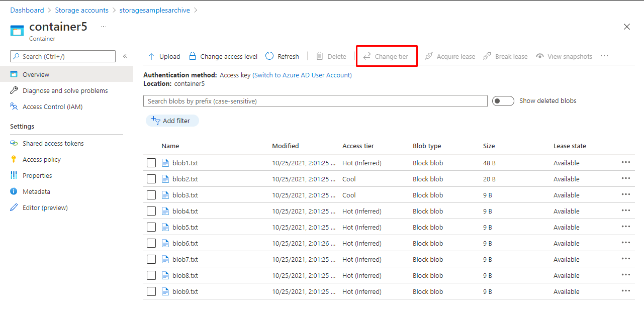Open the ellipsis menu for blob6.txt
Image resolution: width=644 pixels, height=316 pixels.
click(626, 243)
